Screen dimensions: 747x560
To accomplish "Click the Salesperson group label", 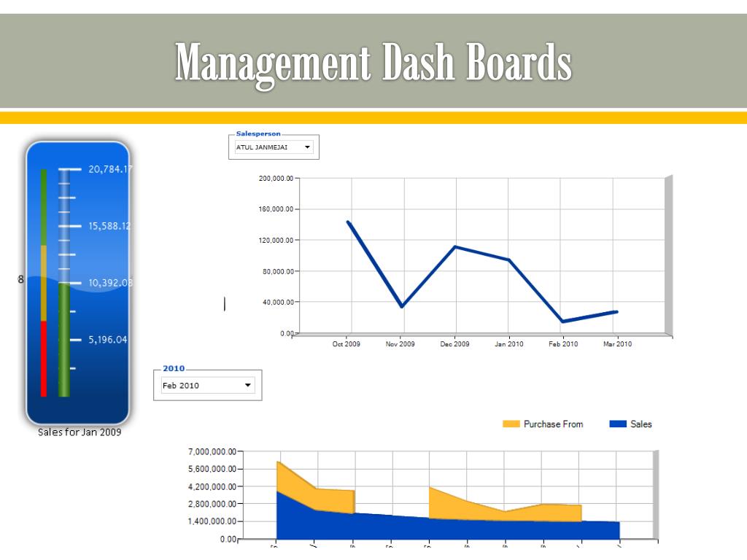I will pos(258,134).
